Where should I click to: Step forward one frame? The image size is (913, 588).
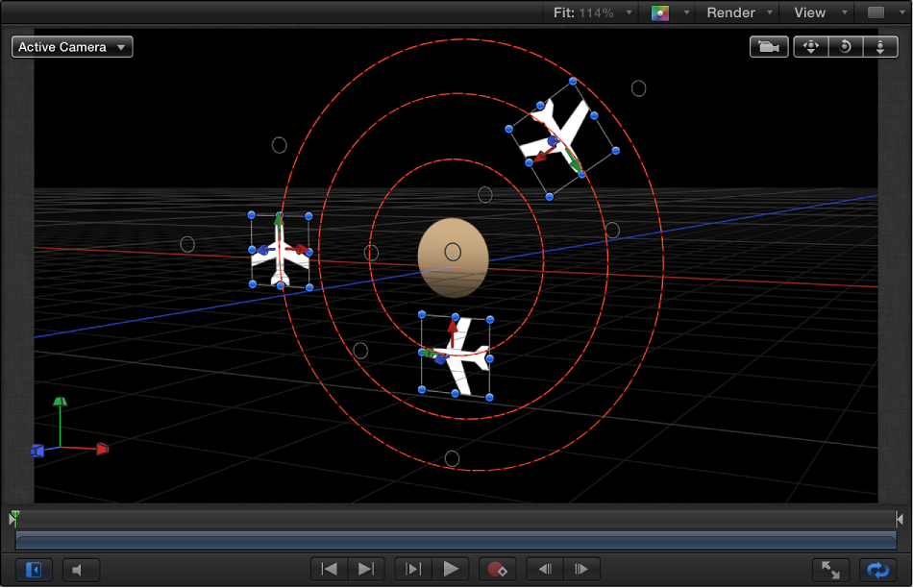[x=581, y=569]
